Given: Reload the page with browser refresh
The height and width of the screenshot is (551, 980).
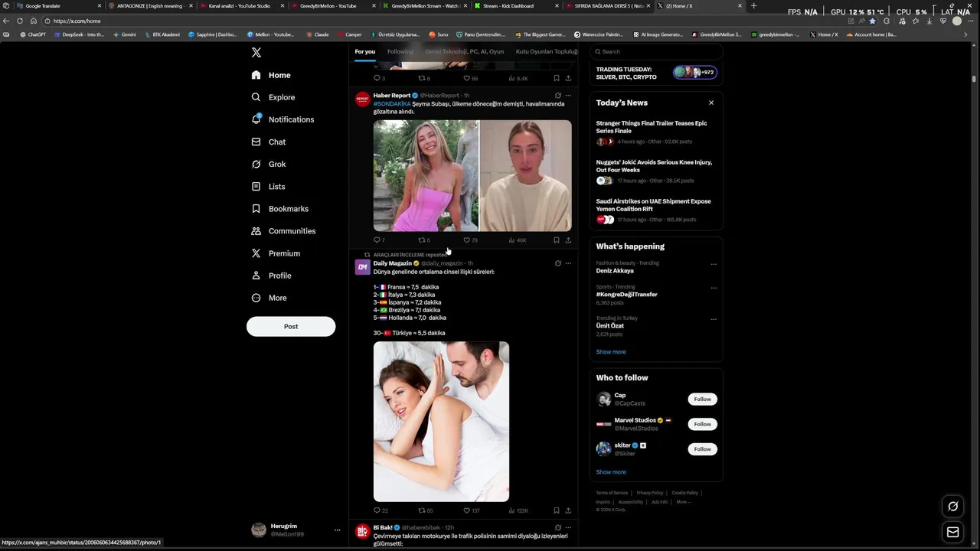Looking at the screenshot, I should pyautogui.click(x=20, y=21).
